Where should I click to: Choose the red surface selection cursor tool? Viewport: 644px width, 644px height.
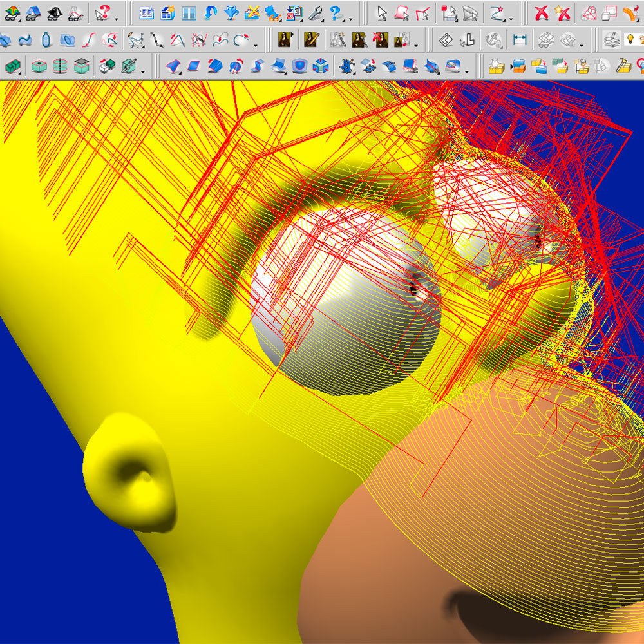click(402, 14)
